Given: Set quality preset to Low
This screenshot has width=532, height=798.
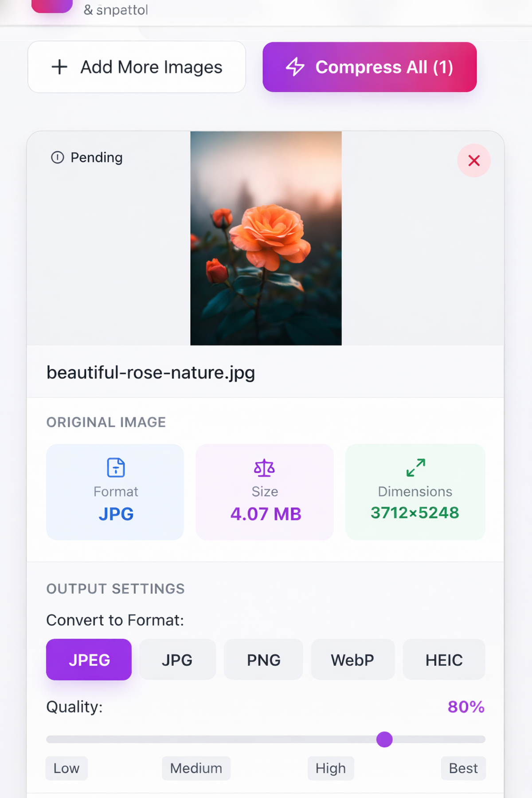Looking at the screenshot, I should tap(66, 768).
